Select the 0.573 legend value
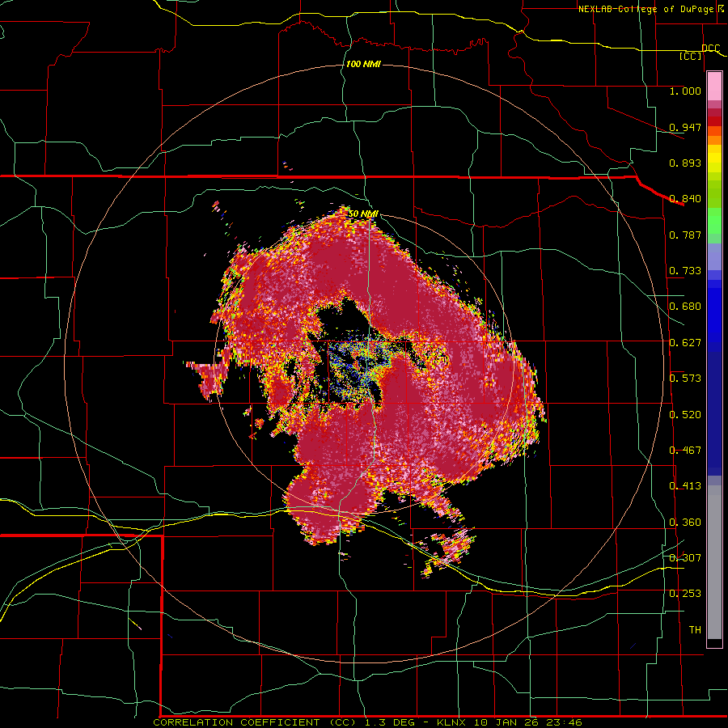 [x=685, y=379]
